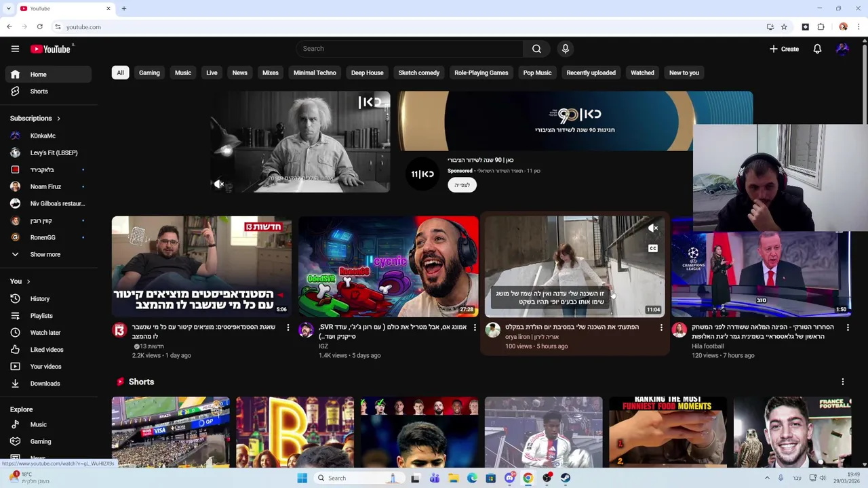Open more options for the IGZ video
The image size is (868, 488).
(475, 328)
